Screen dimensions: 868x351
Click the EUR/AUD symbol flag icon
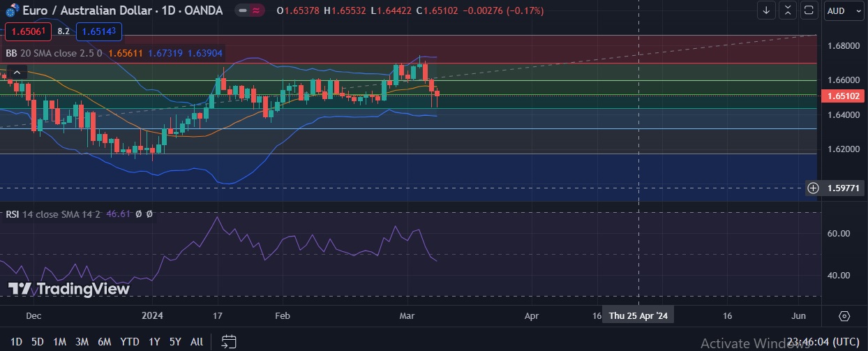(x=12, y=10)
